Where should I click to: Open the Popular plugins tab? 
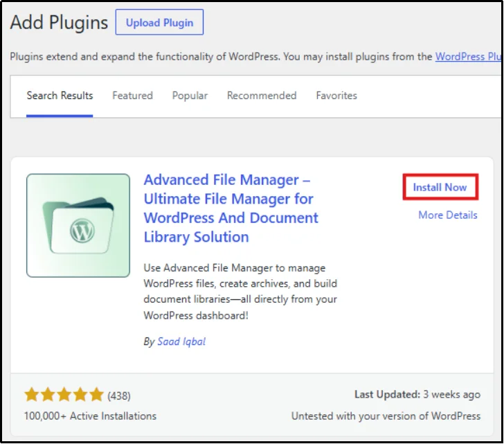[190, 96]
